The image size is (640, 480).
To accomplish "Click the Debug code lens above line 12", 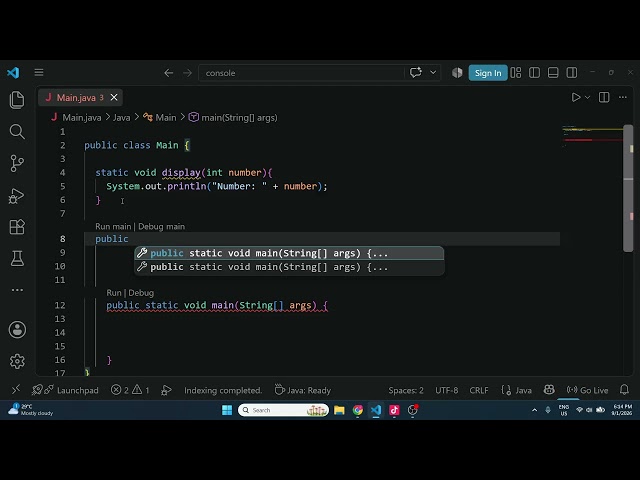I will pos(141,293).
